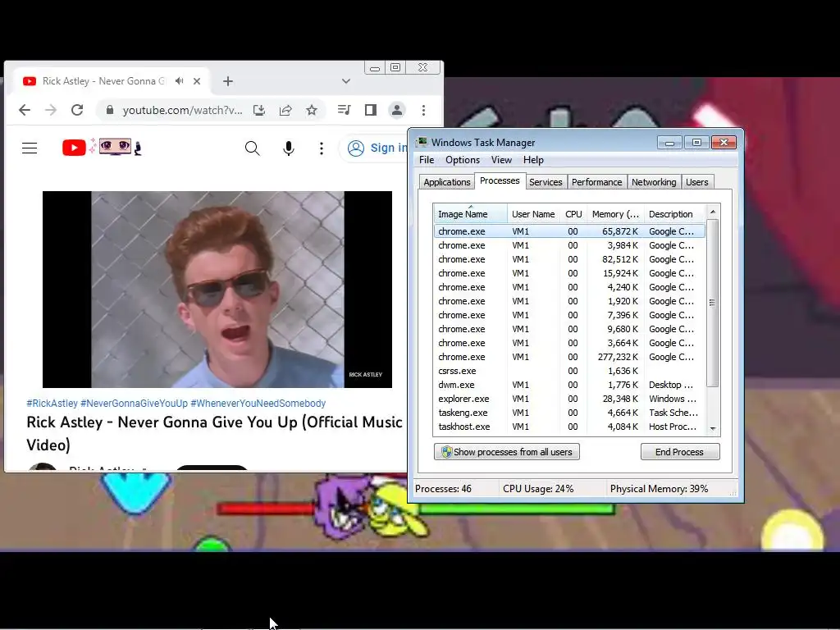Open a new Chrome tab
Viewport: 840px width, 630px height.
click(x=228, y=81)
